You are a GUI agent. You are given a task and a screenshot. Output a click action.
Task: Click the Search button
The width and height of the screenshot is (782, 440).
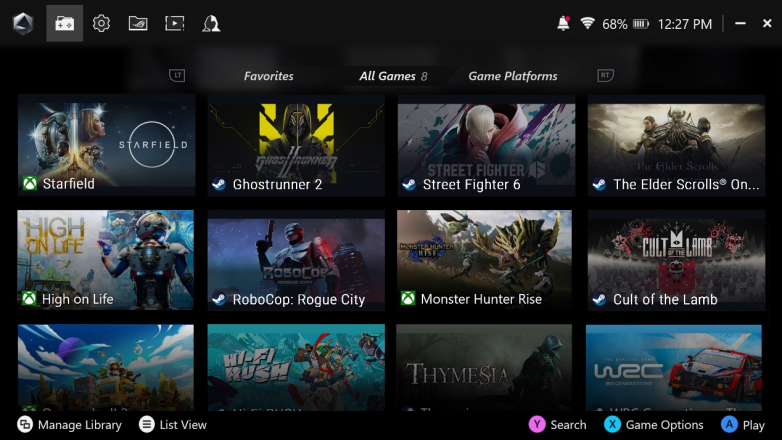(x=558, y=425)
